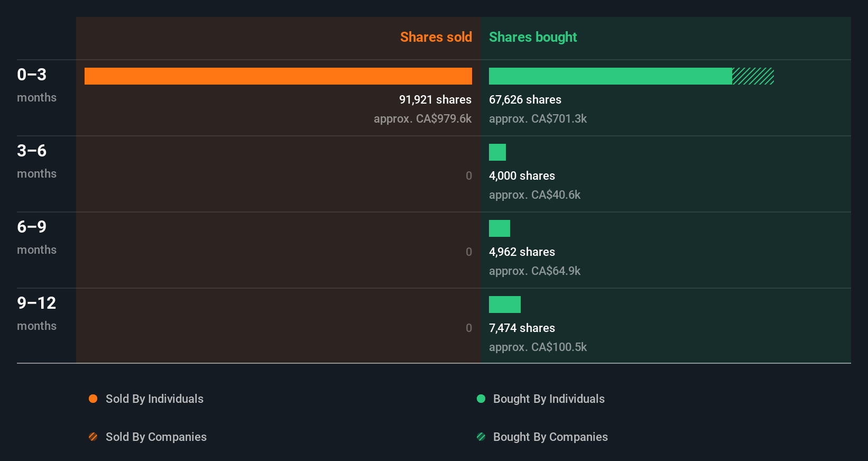Click the 7,474 shares value
868x461 pixels.
coord(522,328)
